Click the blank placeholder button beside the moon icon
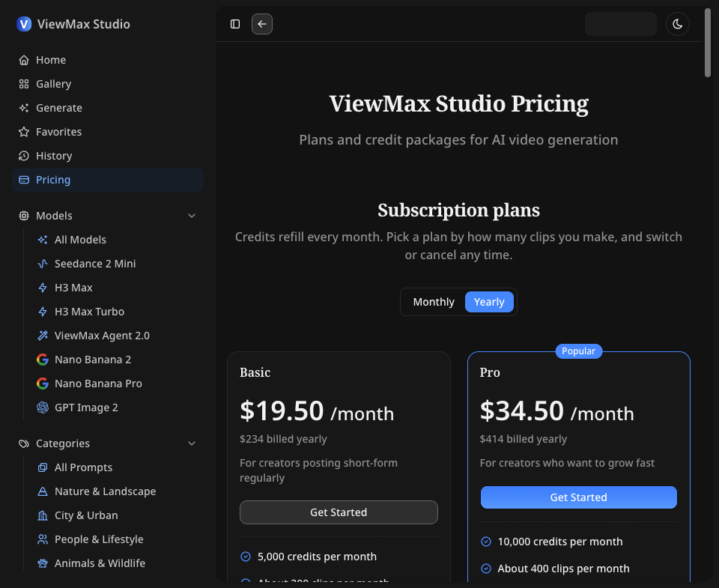The height and width of the screenshot is (588, 719). click(x=621, y=24)
